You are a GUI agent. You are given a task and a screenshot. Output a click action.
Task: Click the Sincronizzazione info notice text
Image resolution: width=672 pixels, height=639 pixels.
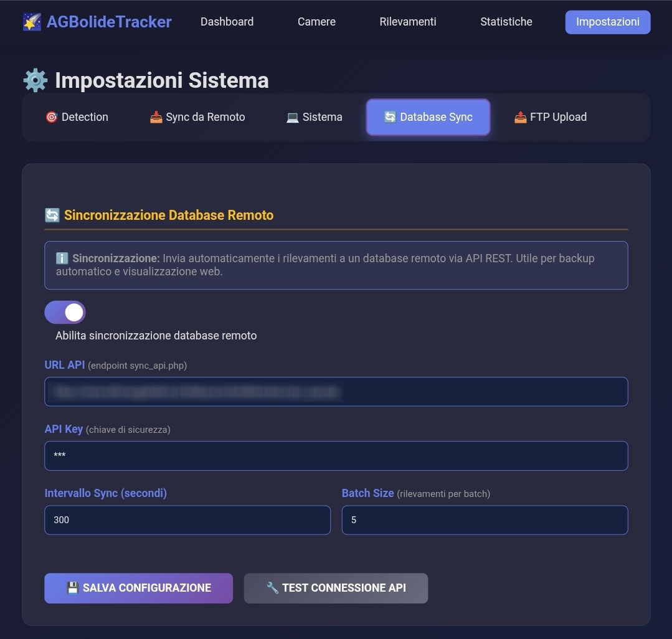click(x=325, y=265)
